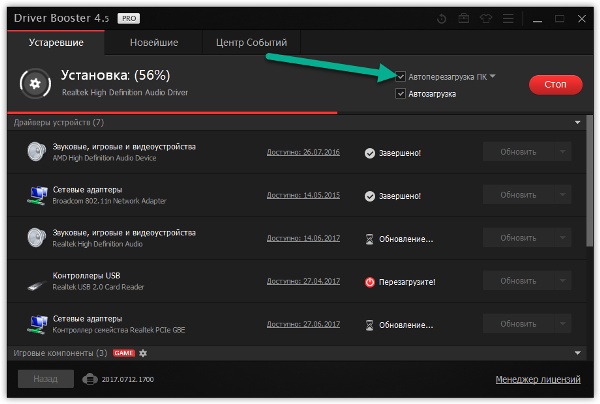Click the Установка: (56%) heading
Image resolution: width=600 pixels, height=404 pixels.
coord(116,75)
